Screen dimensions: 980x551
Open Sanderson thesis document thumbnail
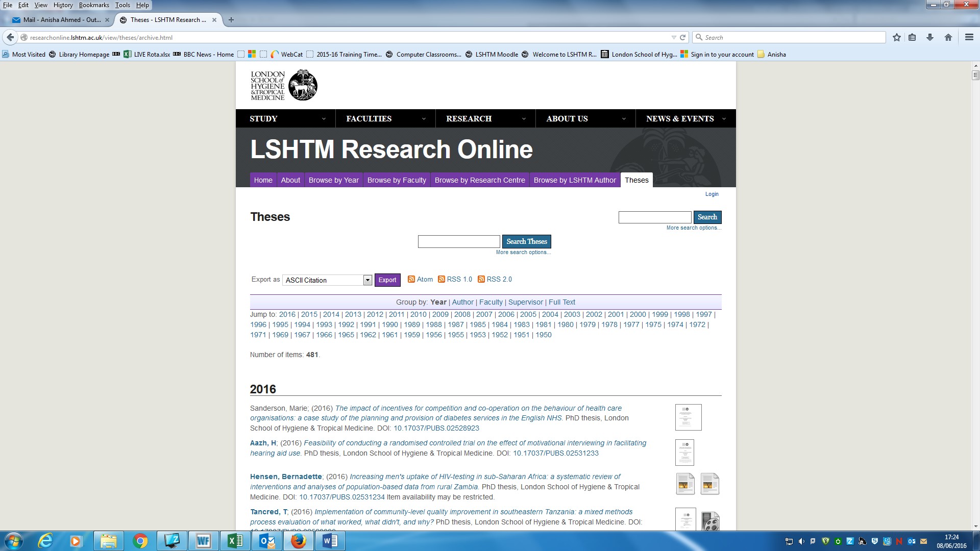tap(688, 417)
